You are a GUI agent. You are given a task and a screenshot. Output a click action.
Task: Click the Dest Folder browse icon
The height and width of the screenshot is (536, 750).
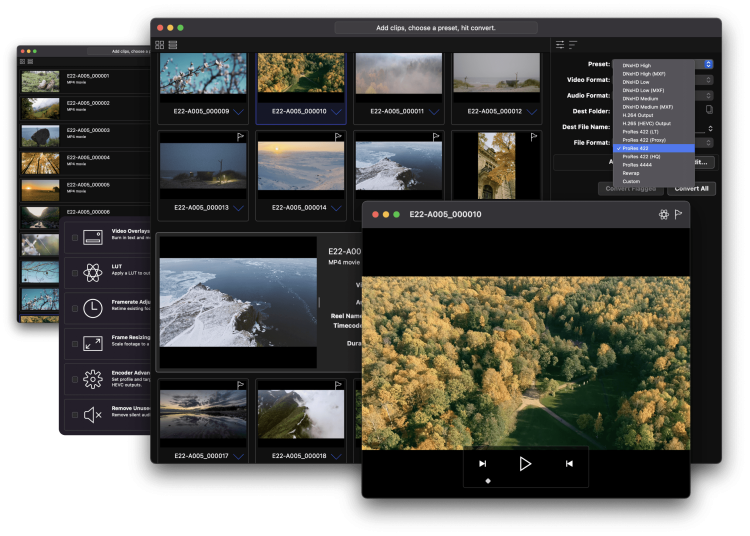tap(709, 109)
